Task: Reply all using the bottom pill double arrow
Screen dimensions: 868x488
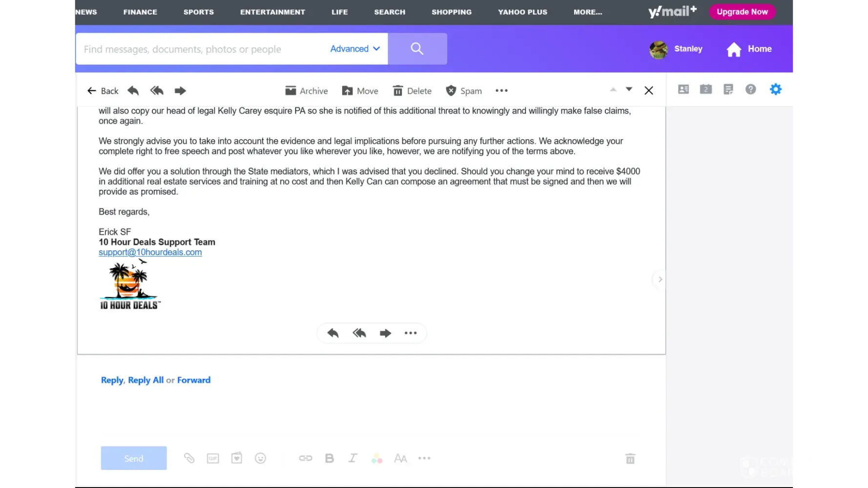Action: 359,333
